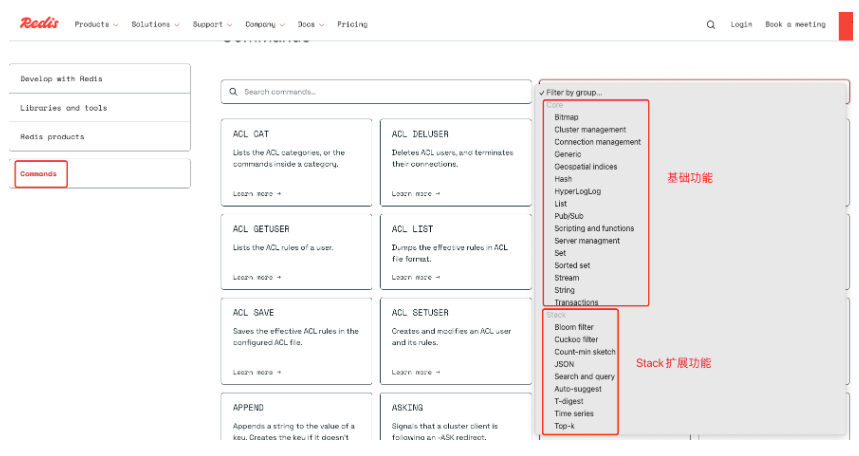The width and height of the screenshot is (859, 456).
Task: Click the ACL CAT card title
Action: (x=250, y=134)
